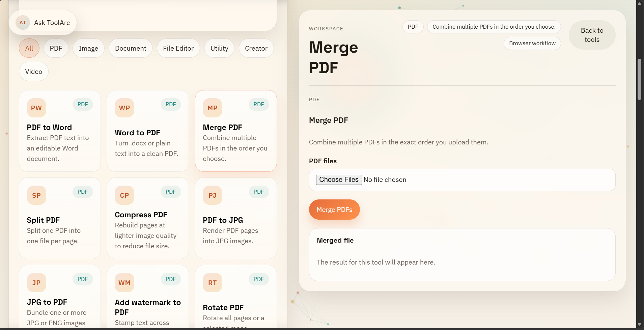
Task: Click the PW icon on PDF to Word card
Action: click(36, 108)
